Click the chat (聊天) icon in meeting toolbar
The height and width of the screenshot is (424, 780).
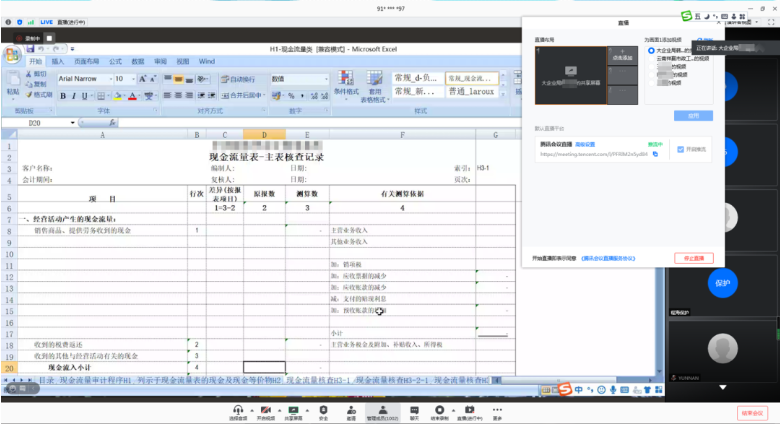pos(413,410)
